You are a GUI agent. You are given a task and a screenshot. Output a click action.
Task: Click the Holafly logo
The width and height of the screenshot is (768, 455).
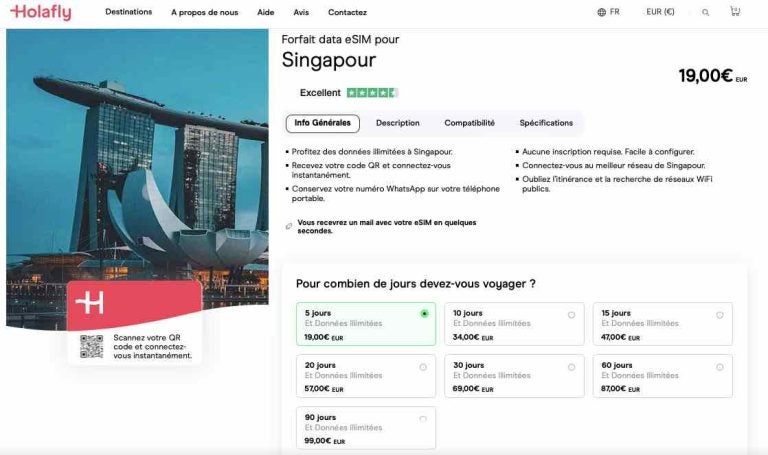[41, 13]
